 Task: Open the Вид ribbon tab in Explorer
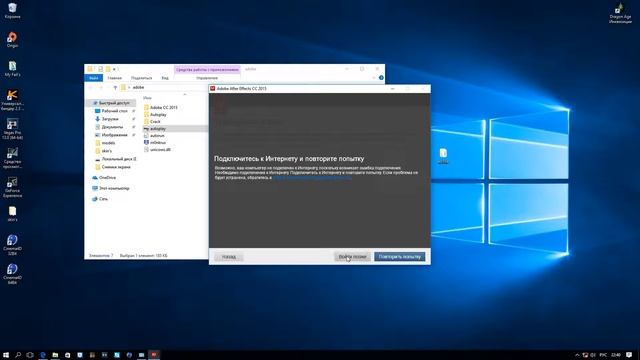coord(165,78)
